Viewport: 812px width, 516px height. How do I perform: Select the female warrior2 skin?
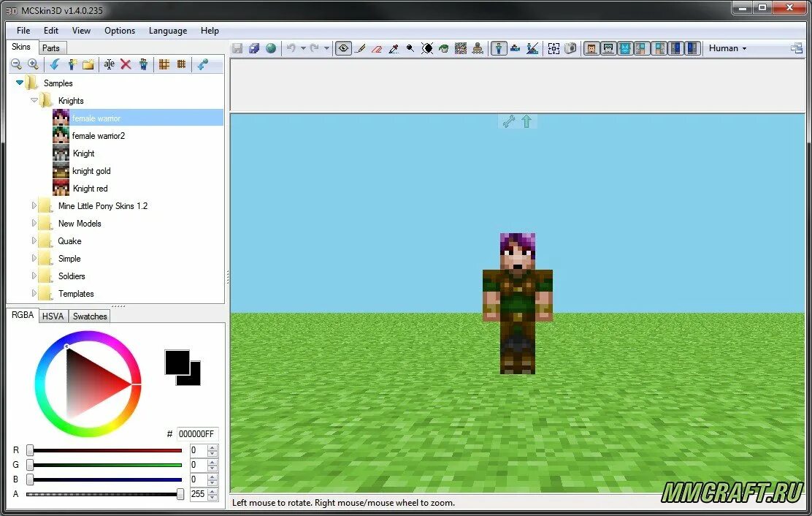tap(99, 136)
